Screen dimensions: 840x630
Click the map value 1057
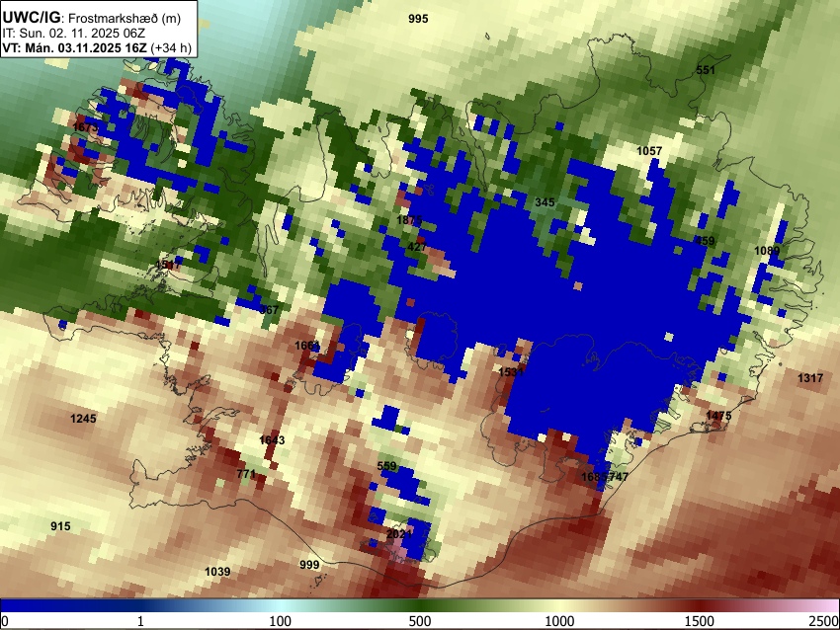pos(649,151)
